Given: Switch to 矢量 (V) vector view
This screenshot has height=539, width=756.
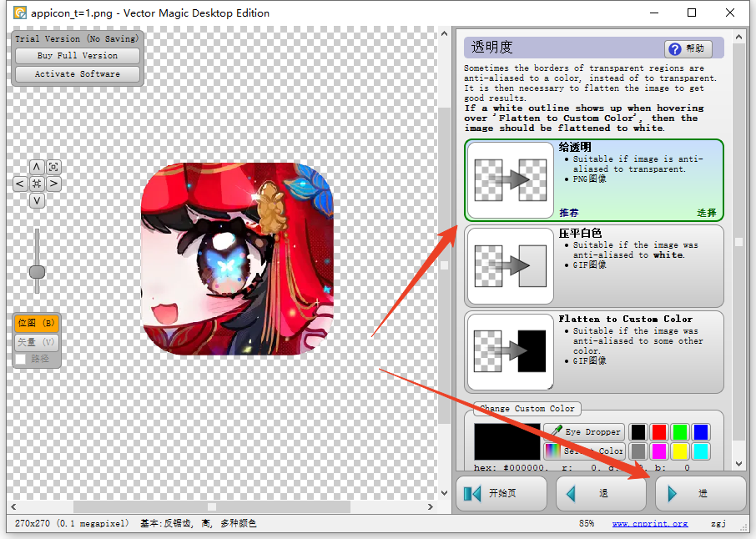Looking at the screenshot, I should [x=36, y=341].
